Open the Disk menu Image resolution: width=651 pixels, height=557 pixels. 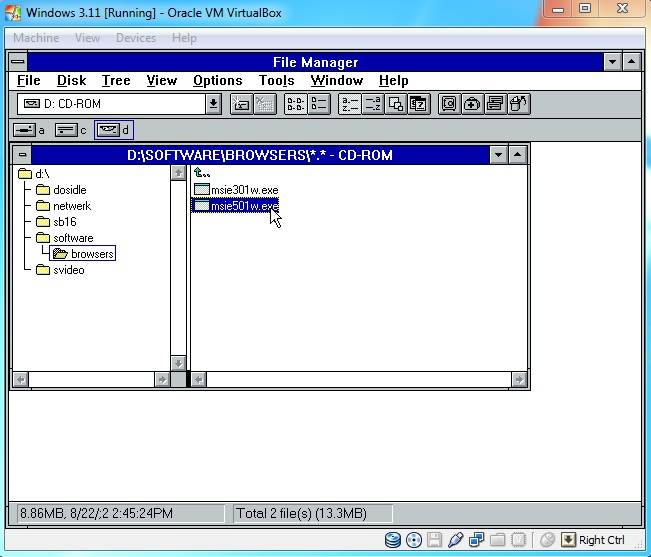pyautogui.click(x=71, y=81)
